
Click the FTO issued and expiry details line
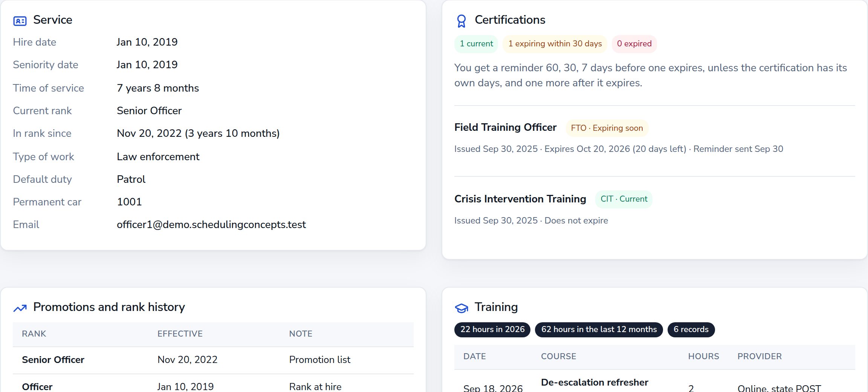[x=619, y=149]
